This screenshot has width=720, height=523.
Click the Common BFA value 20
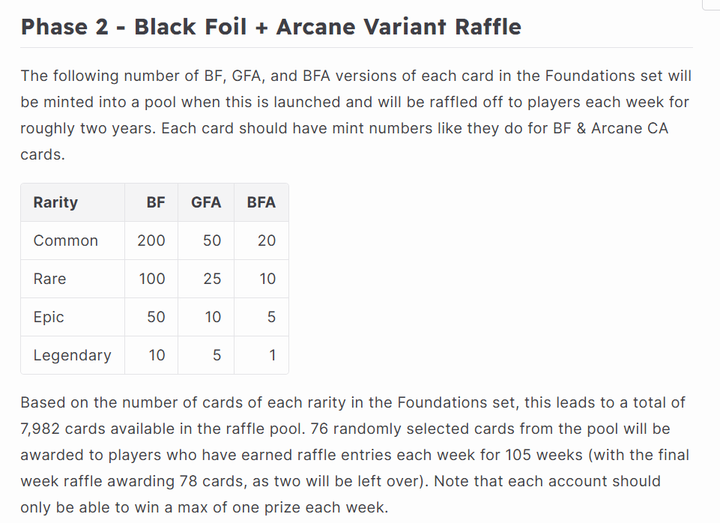tap(266, 241)
